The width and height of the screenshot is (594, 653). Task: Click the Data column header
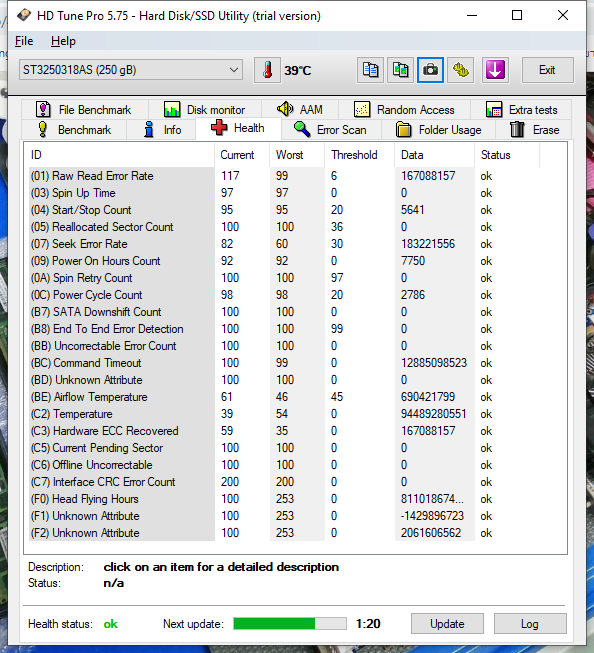point(434,155)
